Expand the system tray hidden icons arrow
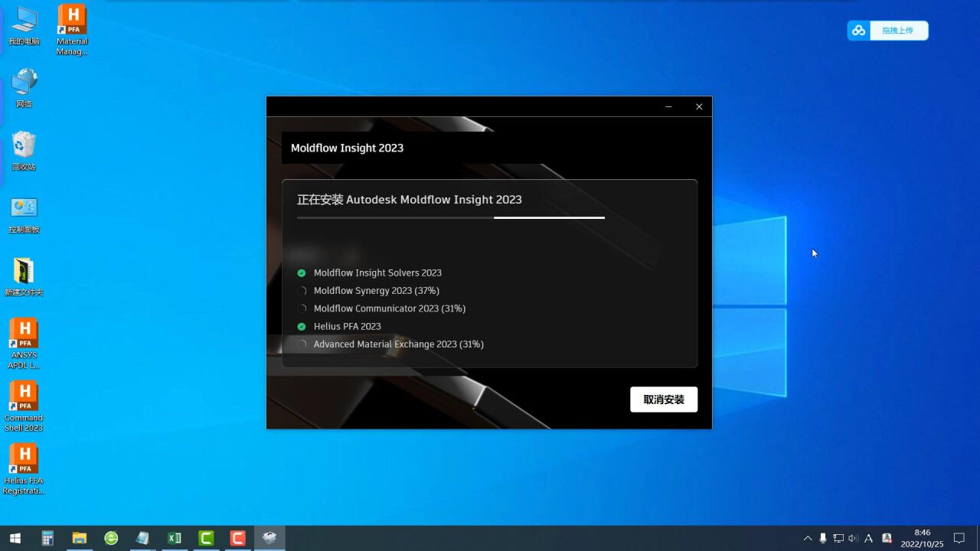Screen dimensions: 980x551 (807, 539)
